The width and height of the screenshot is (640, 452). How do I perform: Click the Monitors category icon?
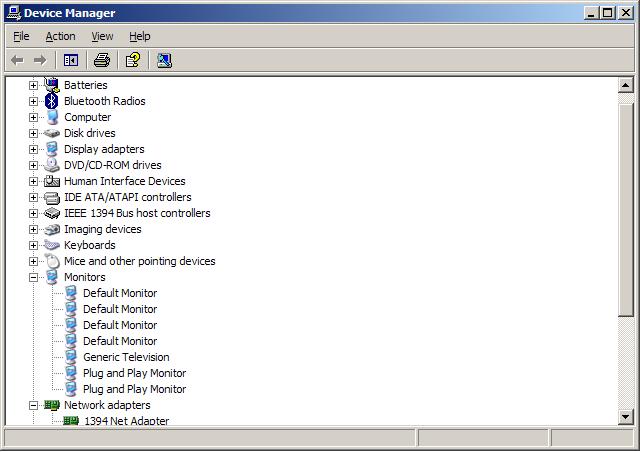[52, 277]
